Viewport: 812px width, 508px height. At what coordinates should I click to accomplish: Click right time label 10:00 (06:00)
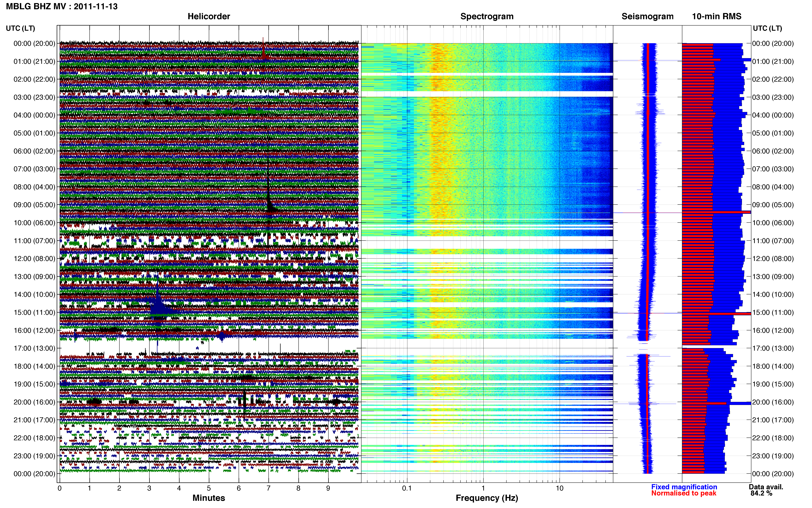coord(773,223)
